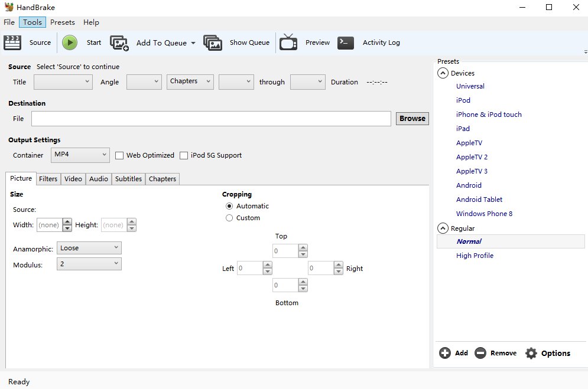Image resolution: width=588 pixels, height=389 pixels.
Task: Open the Activity Log terminal icon
Action: pos(346,43)
